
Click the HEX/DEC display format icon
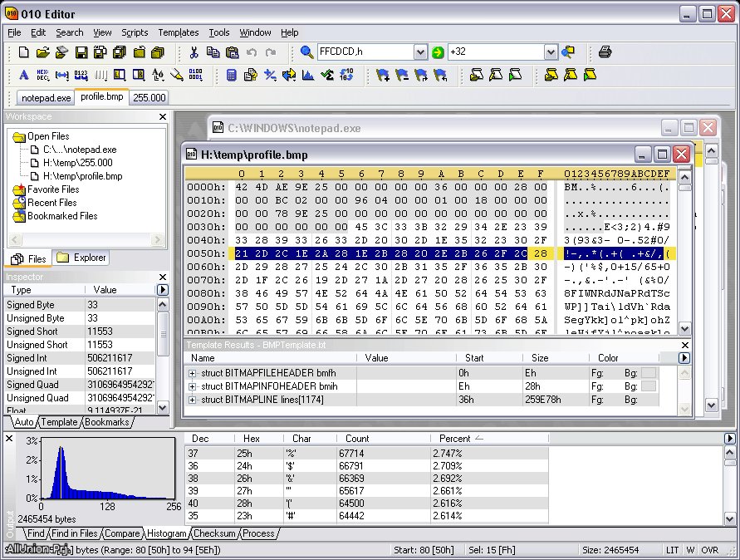tap(42, 75)
